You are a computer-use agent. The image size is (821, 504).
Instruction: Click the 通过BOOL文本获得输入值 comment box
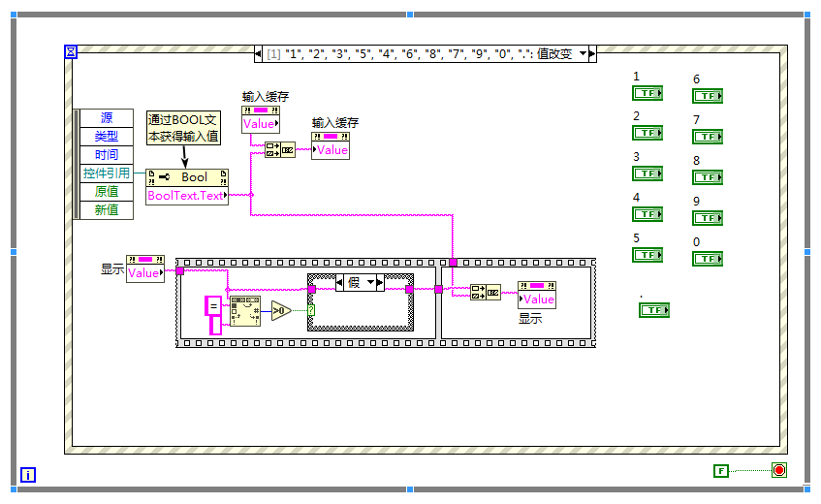click(x=183, y=128)
